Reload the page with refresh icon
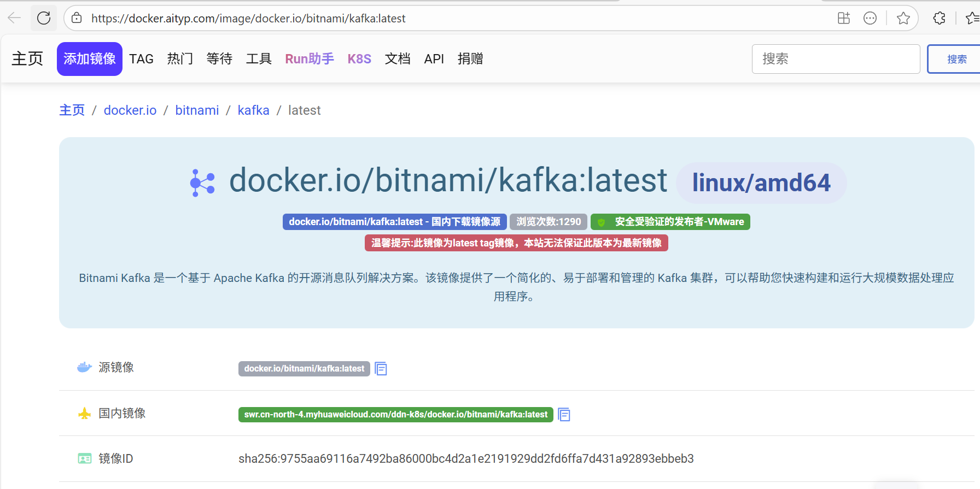980x489 pixels. 44,18
